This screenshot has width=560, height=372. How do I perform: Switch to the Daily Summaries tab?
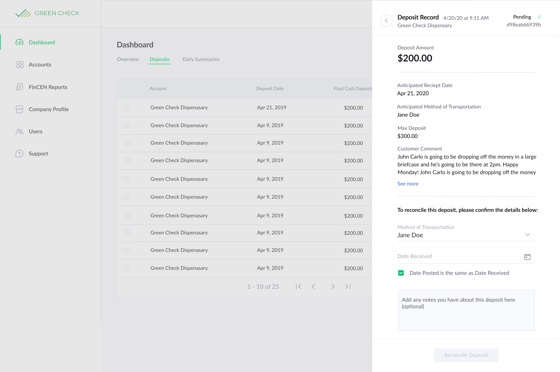tap(201, 59)
